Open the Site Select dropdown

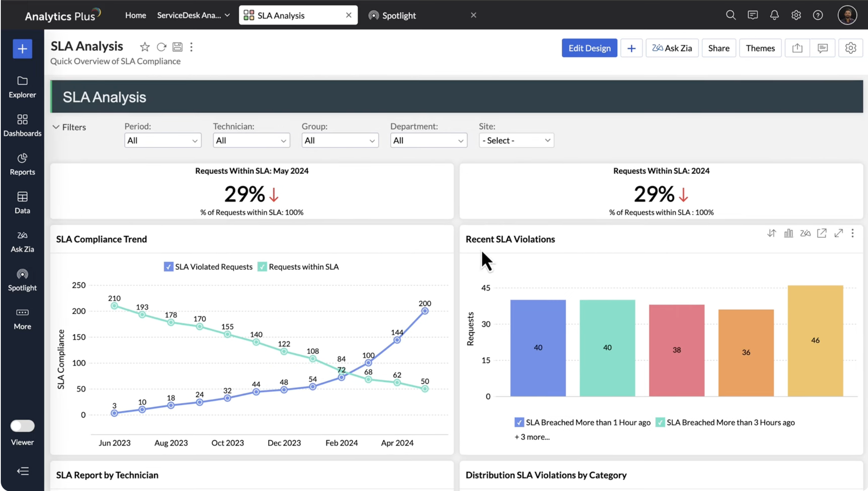point(516,140)
